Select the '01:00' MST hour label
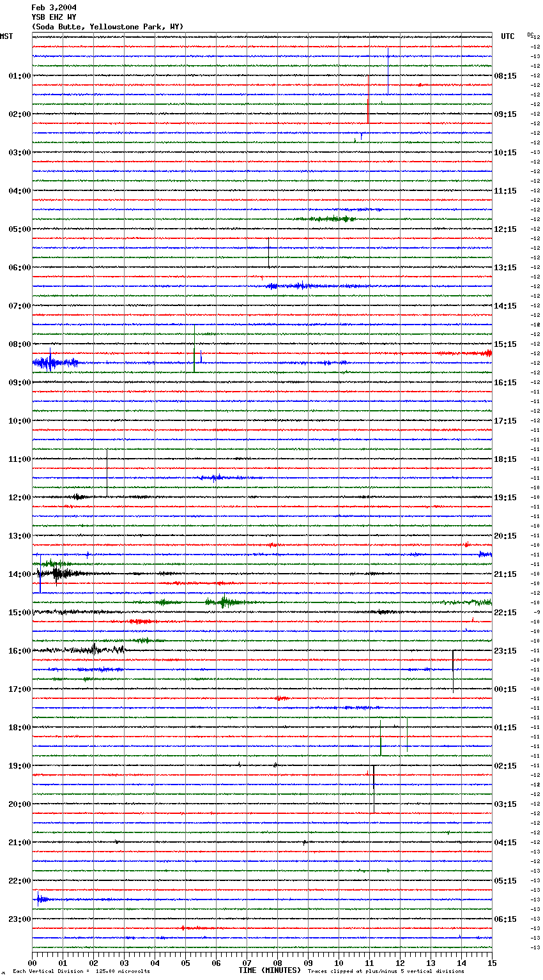The width and height of the screenshot is (543, 980). pos(20,76)
